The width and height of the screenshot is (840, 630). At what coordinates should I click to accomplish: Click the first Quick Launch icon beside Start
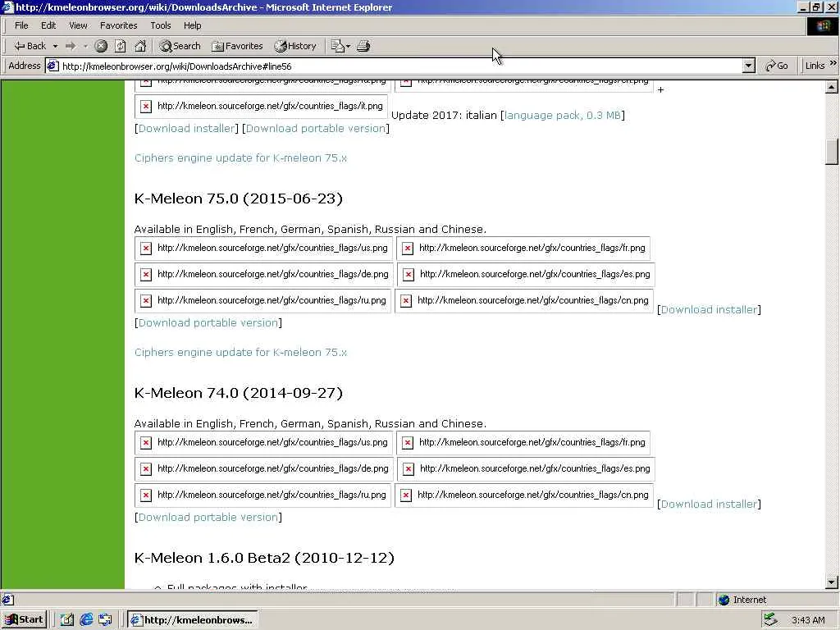[x=67, y=620]
